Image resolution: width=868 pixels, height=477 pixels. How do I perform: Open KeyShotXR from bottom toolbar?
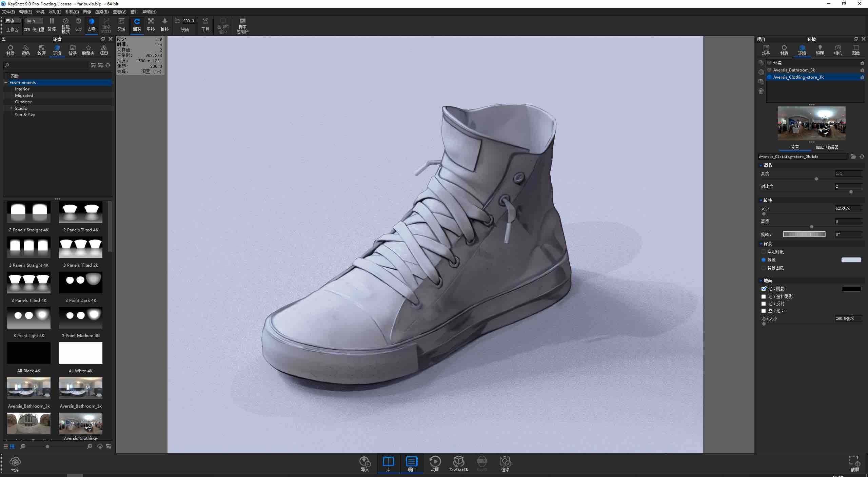(458, 461)
